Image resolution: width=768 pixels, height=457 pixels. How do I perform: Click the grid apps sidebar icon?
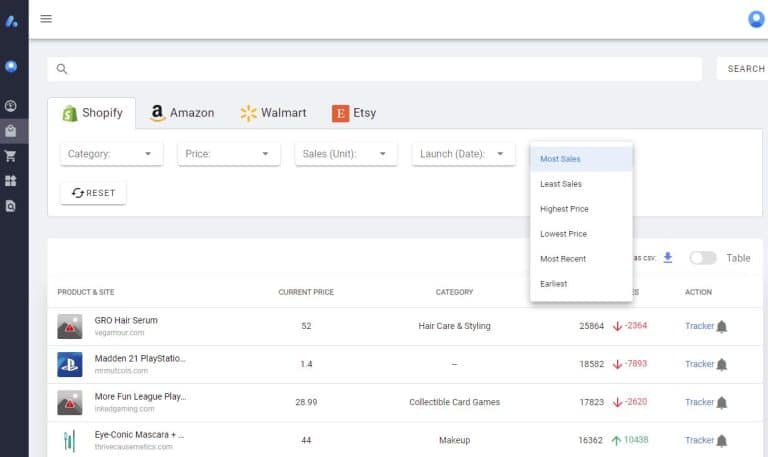11,181
